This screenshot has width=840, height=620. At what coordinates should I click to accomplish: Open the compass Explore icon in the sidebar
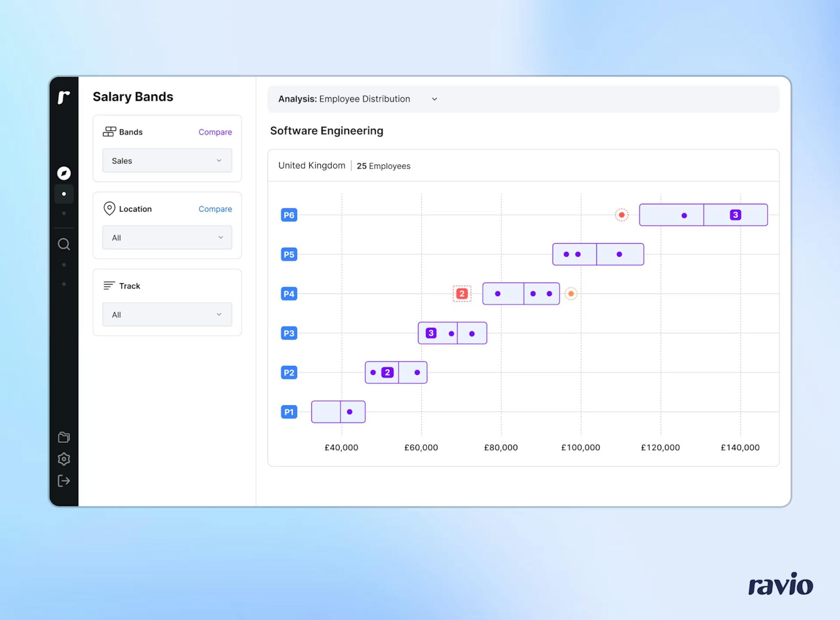tap(64, 173)
